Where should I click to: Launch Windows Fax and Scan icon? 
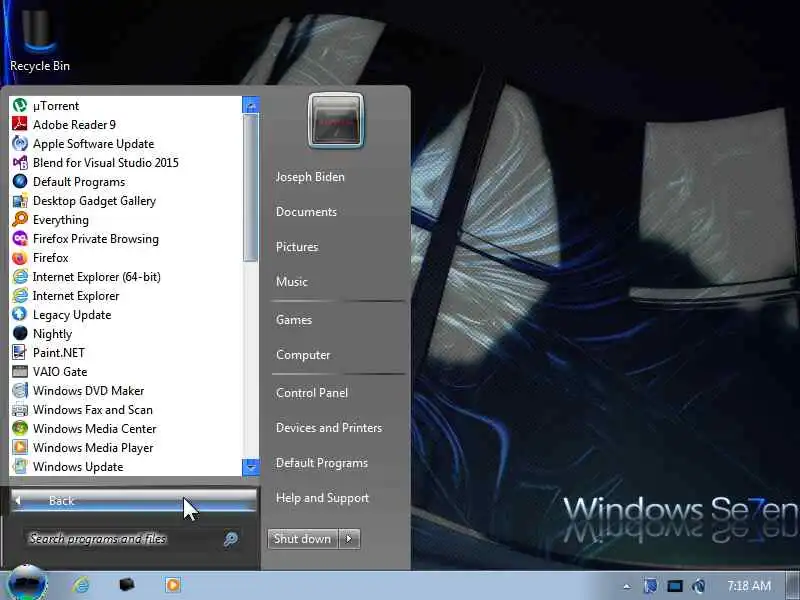(x=20, y=410)
